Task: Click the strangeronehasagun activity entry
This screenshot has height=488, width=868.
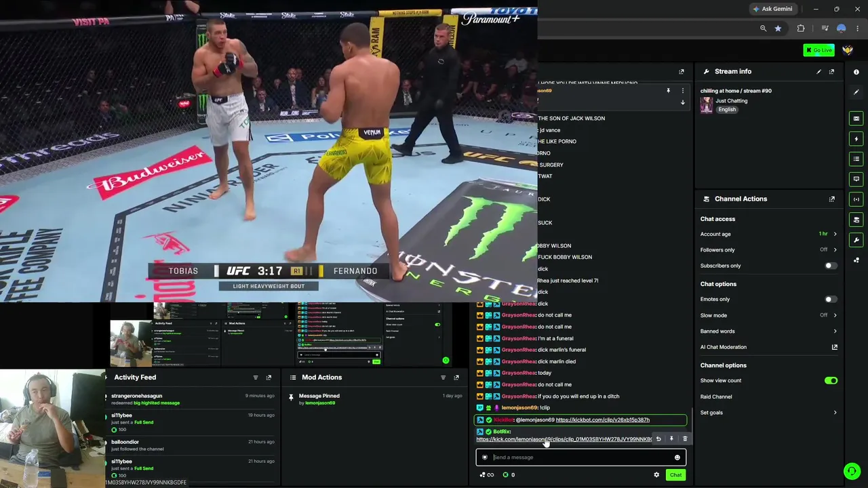Action: [193, 399]
